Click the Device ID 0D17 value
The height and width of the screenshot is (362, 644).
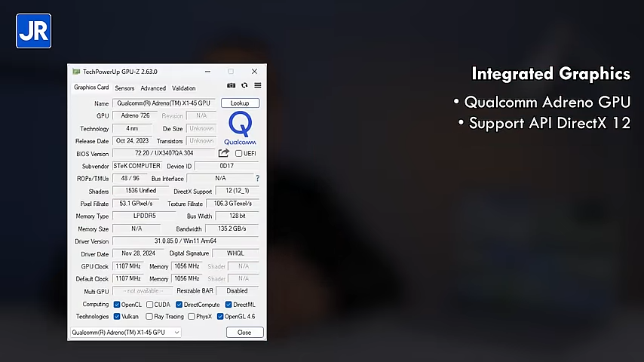pyautogui.click(x=227, y=166)
